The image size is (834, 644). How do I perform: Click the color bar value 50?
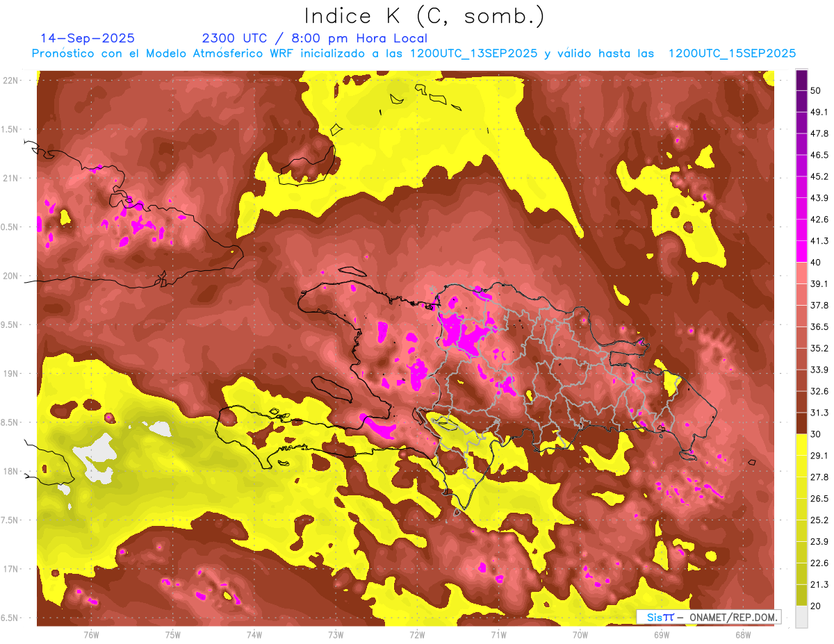(x=816, y=90)
